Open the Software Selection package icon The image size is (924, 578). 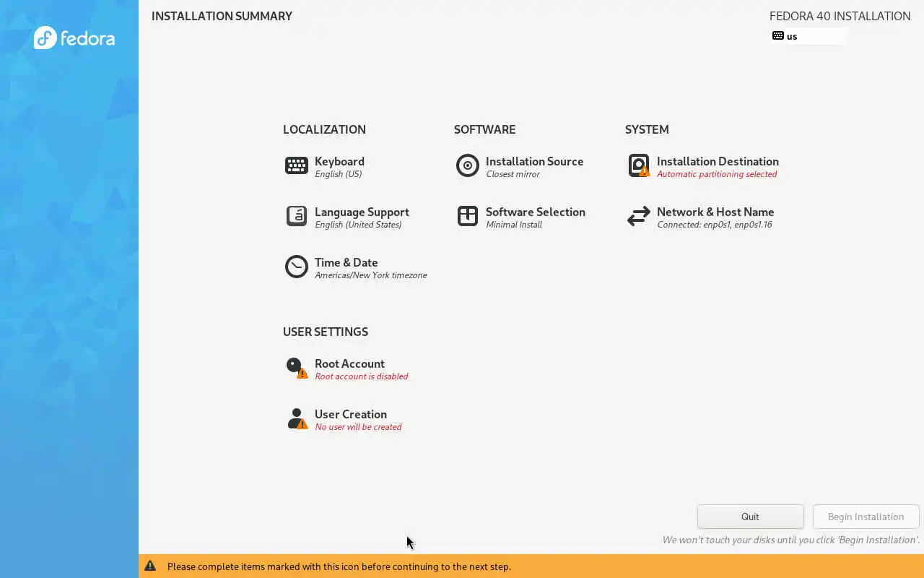point(467,216)
